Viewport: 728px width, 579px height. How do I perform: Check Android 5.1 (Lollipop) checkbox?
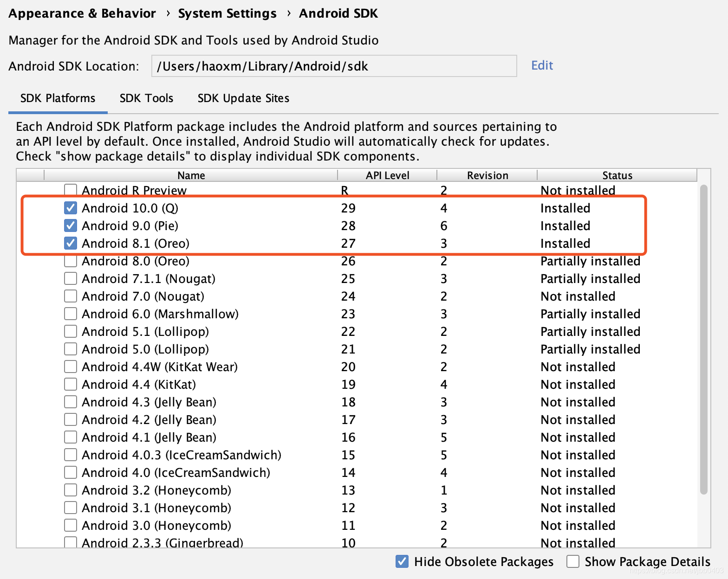(71, 331)
